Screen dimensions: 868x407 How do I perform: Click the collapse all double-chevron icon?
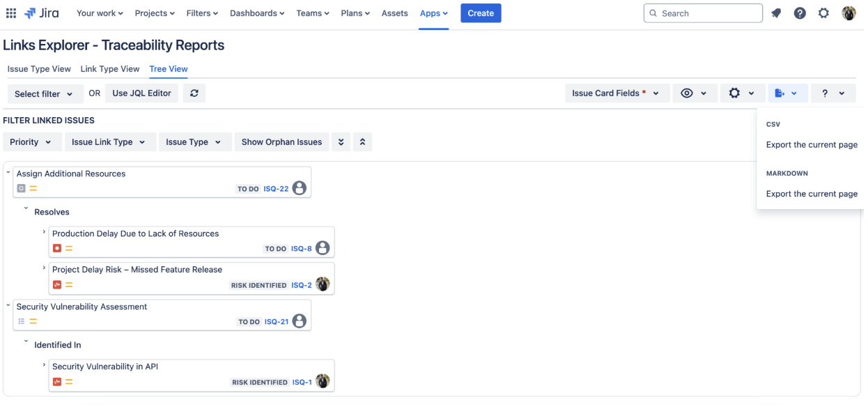coord(362,142)
